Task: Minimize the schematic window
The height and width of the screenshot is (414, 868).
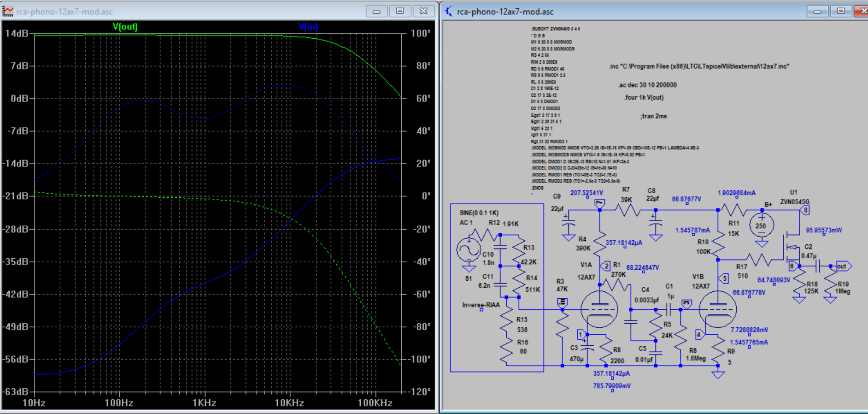Action: [817, 11]
